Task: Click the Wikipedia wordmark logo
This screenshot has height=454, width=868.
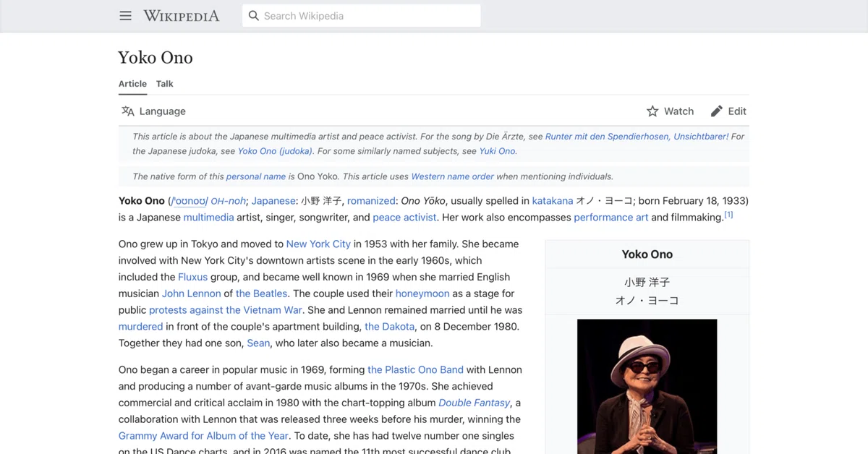Action: (x=182, y=16)
